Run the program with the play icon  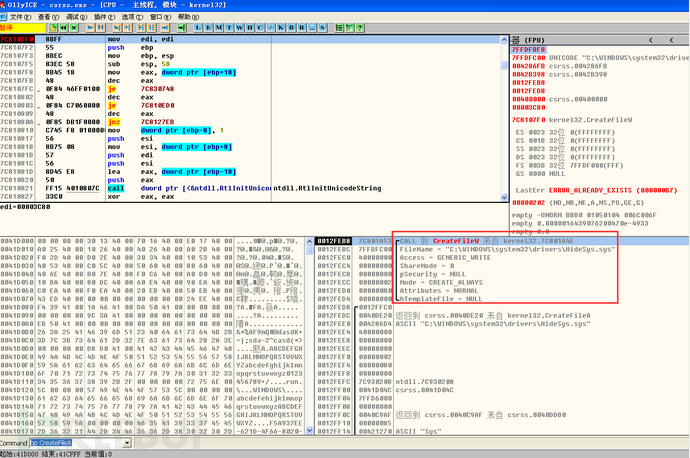click(90, 28)
